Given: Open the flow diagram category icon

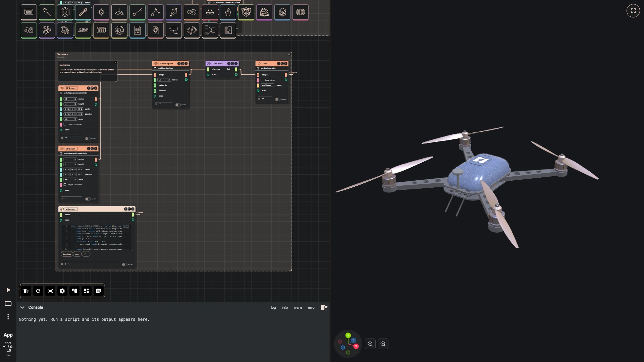Looking at the screenshot, I should click(210, 30).
